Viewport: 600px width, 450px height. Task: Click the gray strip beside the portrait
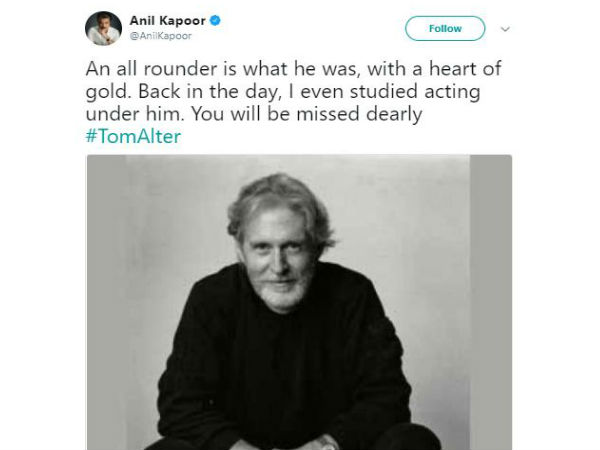click(x=491, y=302)
